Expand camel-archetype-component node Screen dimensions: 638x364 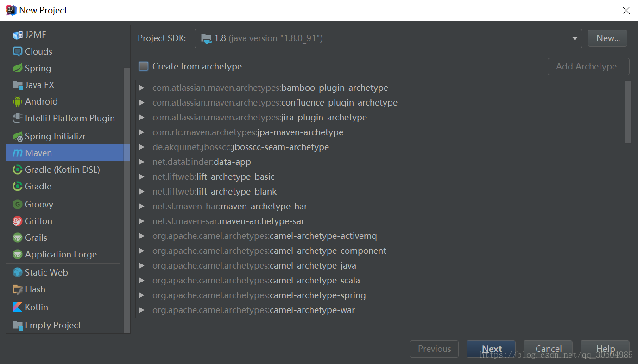pyautogui.click(x=142, y=251)
